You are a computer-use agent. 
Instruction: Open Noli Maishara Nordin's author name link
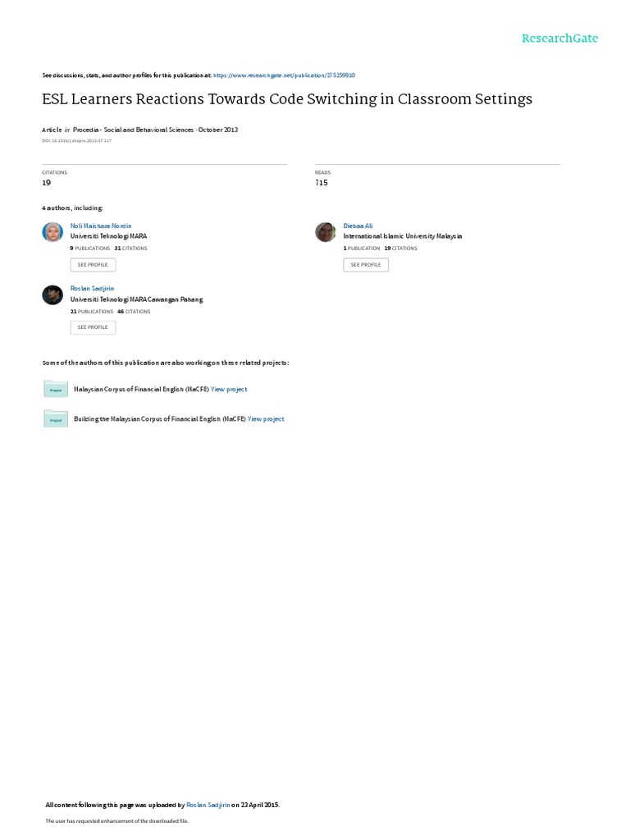click(x=101, y=226)
